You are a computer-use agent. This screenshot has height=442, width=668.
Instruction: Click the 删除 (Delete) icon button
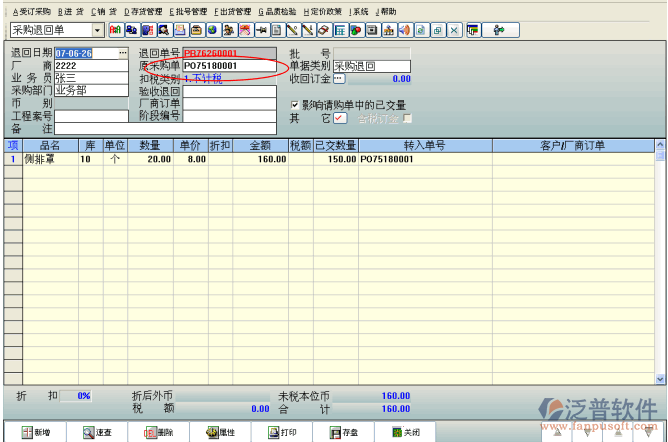(x=158, y=432)
